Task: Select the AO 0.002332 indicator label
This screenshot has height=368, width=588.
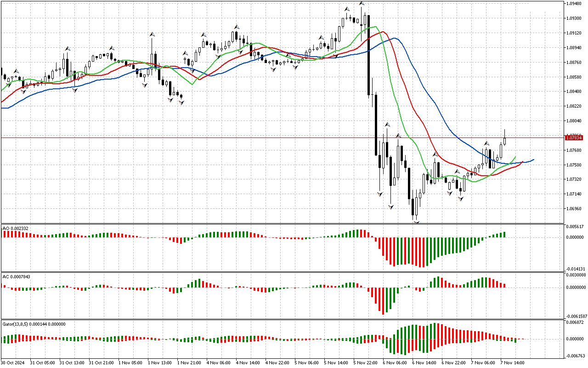Action: [x=16, y=228]
